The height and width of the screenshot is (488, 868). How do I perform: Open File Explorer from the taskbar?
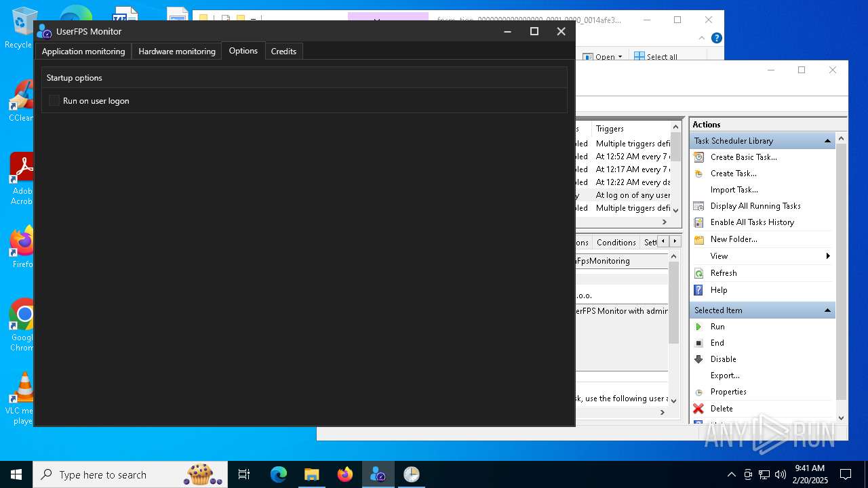pyautogui.click(x=312, y=474)
